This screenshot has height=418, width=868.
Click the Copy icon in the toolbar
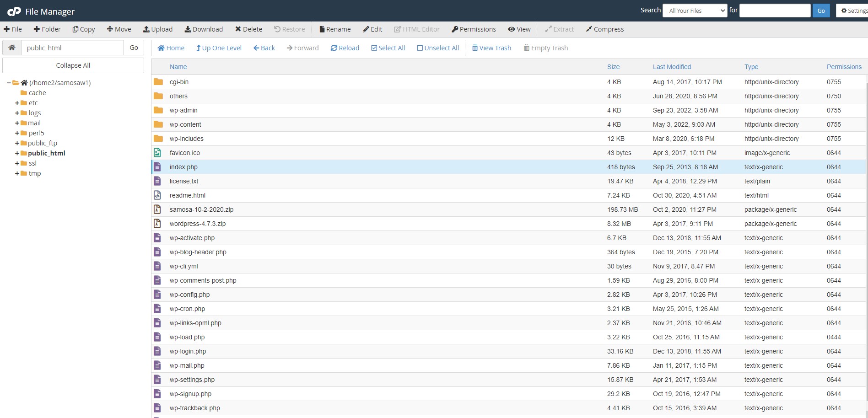pos(83,29)
